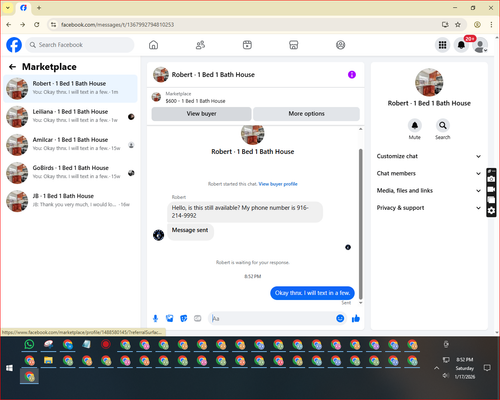Click the browser address bar URL
500x400 pixels.
point(117,25)
